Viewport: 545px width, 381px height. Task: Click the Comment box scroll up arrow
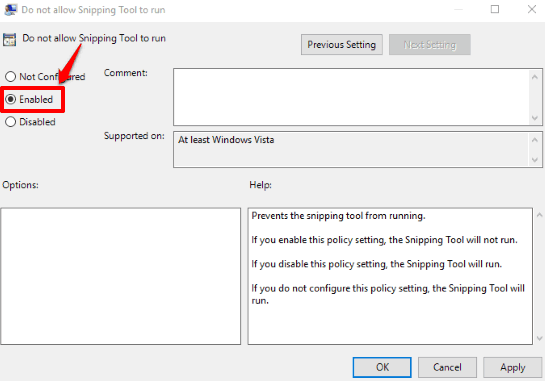tap(535, 76)
